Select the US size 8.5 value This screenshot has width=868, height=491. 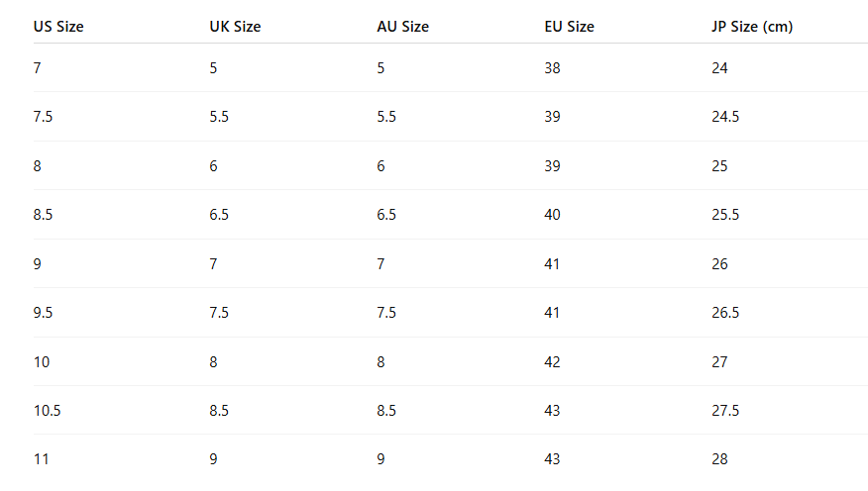tap(43, 215)
